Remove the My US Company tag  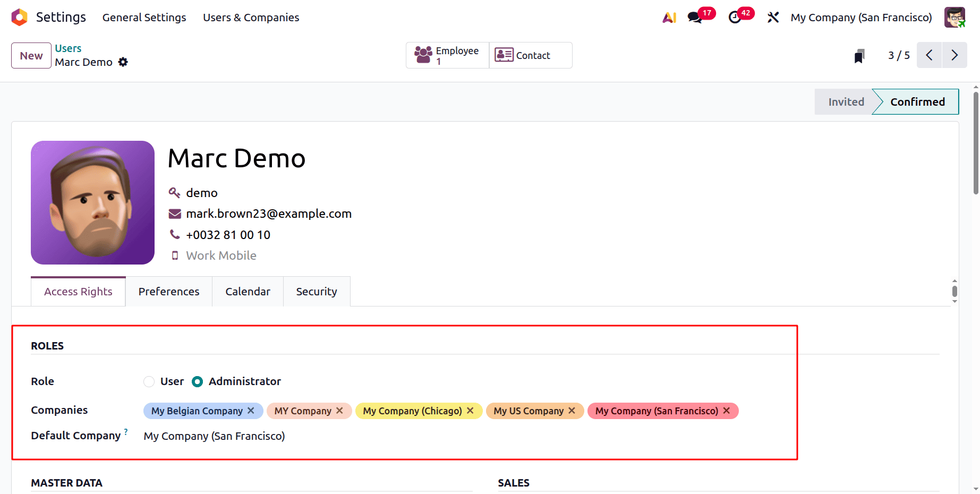point(572,411)
